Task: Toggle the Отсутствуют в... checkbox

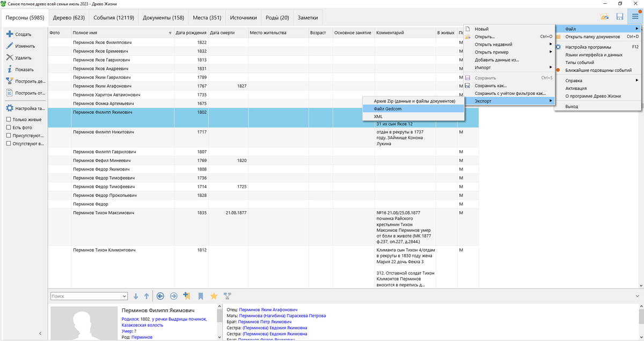Action: [8, 144]
